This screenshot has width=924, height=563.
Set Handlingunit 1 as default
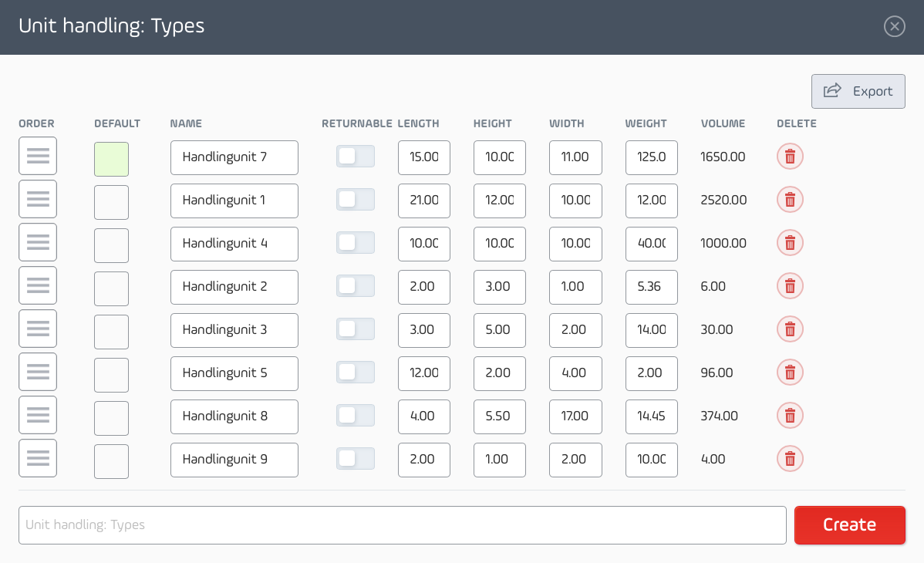(x=111, y=202)
